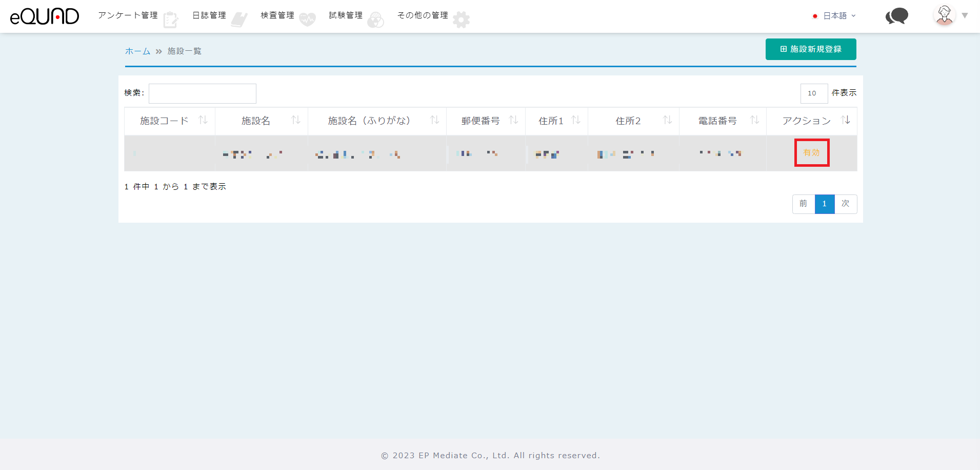Screen dimensions: 980x470
Task: Click the user avatar icon
Action: (x=944, y=15)
